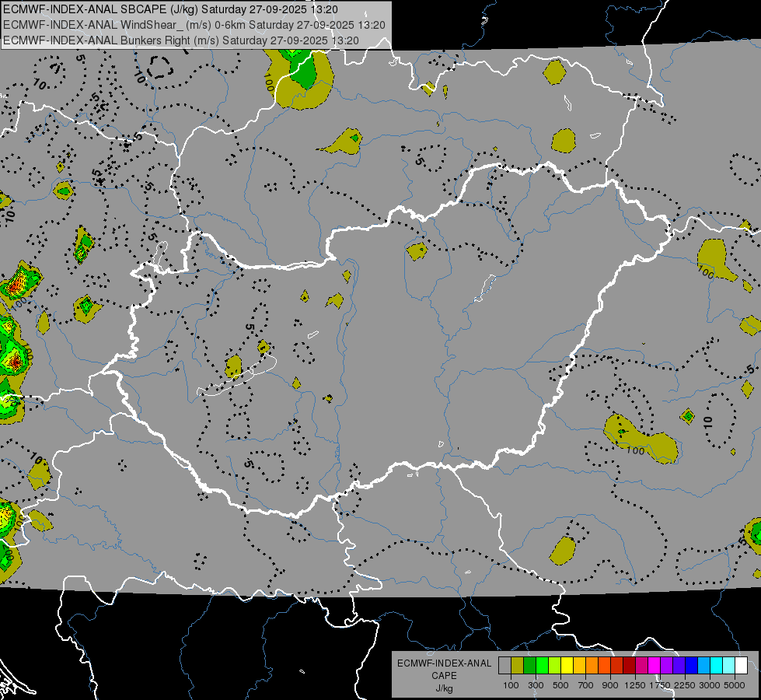Click the orange-red legend swatch before 900
Image resolution: width=761 pixels, height=700 pixels.
click(604, 666)
